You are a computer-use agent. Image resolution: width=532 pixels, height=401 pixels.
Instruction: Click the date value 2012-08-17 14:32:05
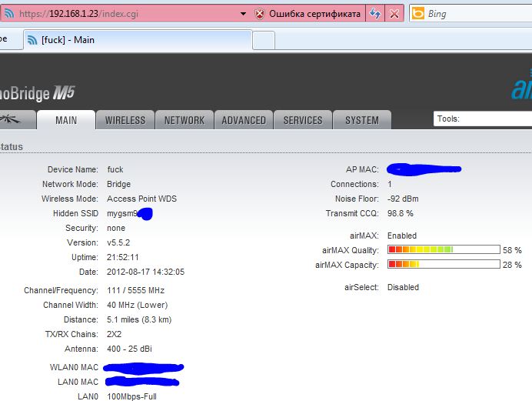point(145,272)
